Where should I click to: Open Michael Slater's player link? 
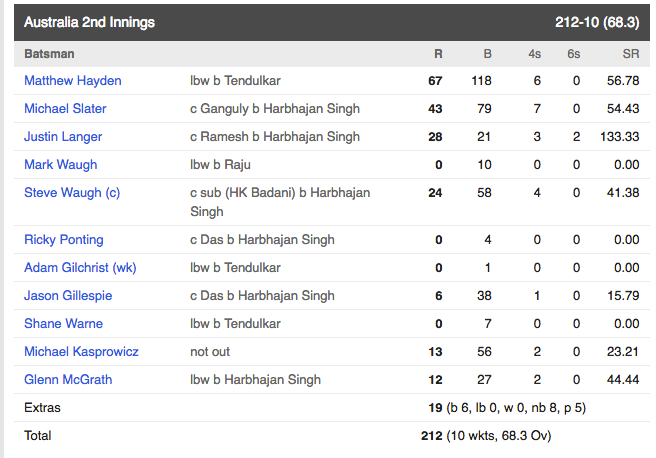tap(65, 109)
